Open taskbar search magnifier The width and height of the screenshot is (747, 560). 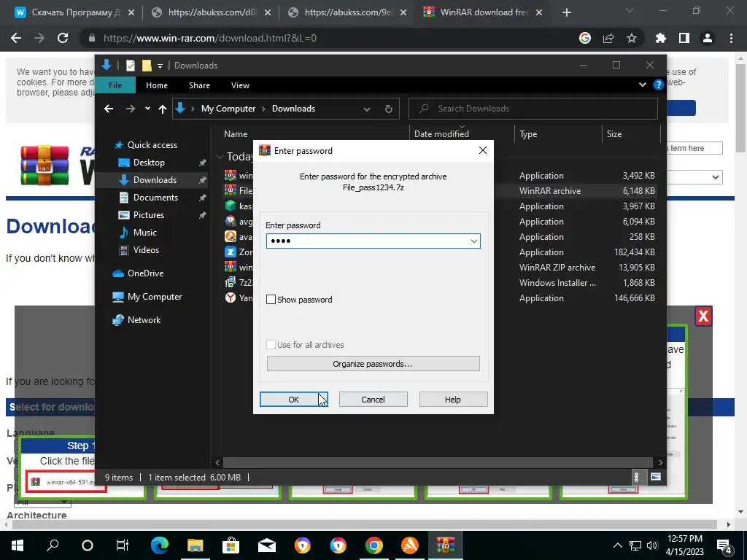coord(53,545)
